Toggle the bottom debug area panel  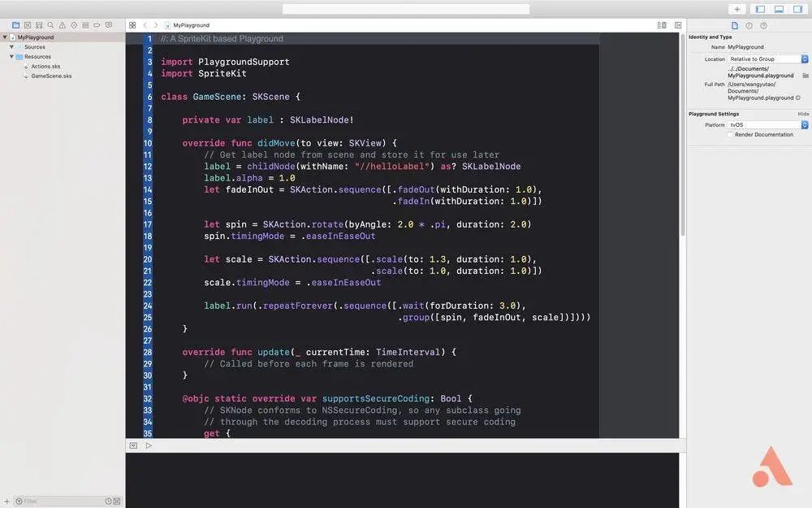[779, 9]
